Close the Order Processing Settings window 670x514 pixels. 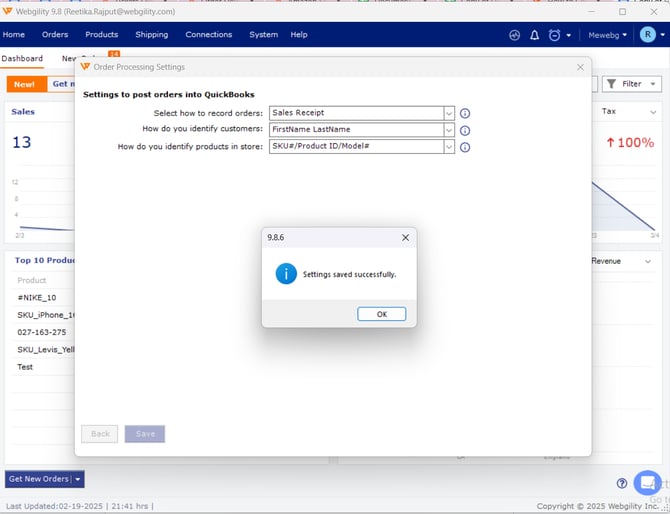[580, 67]
